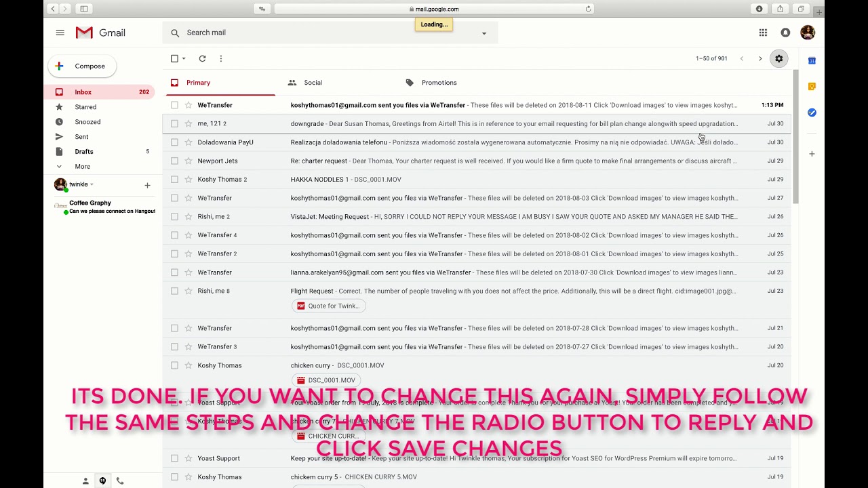Open Google notifications bell
This screenshot has height=488, width=868.
[x=785, y=33]
